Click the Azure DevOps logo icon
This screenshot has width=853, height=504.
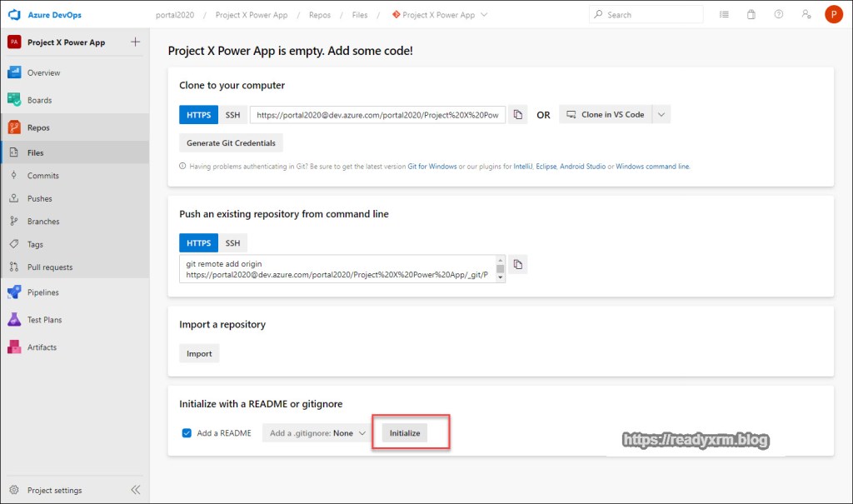click(x=14, y=15)
